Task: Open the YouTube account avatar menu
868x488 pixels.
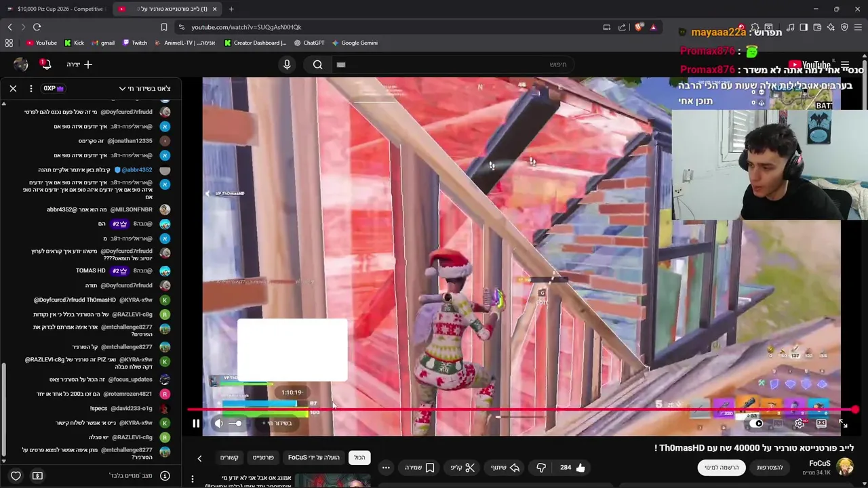Action: point(21,64)
